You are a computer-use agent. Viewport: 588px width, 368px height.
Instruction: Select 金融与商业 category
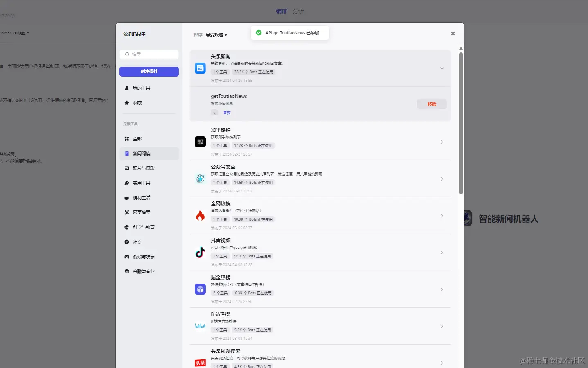coord(149,271)
